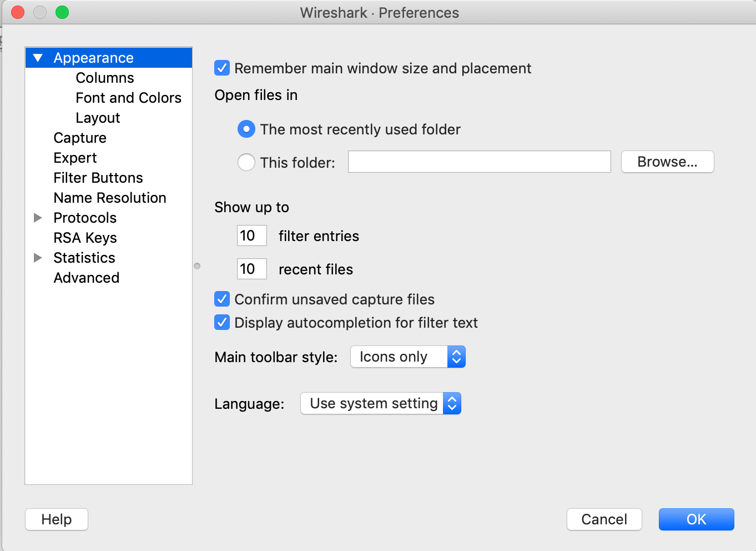The height and width of the screenshot is (551, 756).
Task: Open Font and Colors preferences
Action: pos(128,98)
